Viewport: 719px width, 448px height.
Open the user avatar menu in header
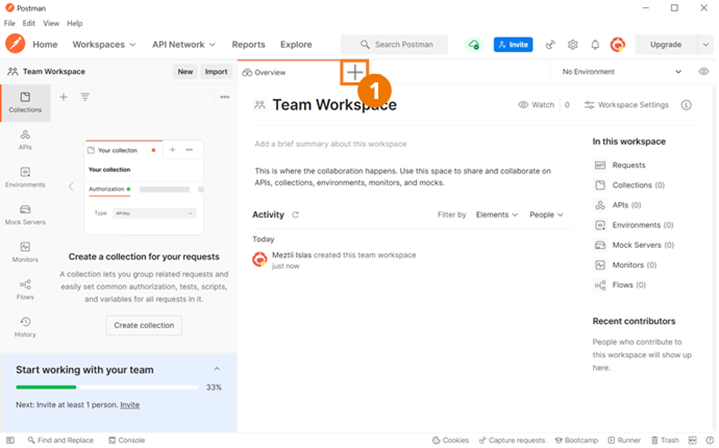618,44
